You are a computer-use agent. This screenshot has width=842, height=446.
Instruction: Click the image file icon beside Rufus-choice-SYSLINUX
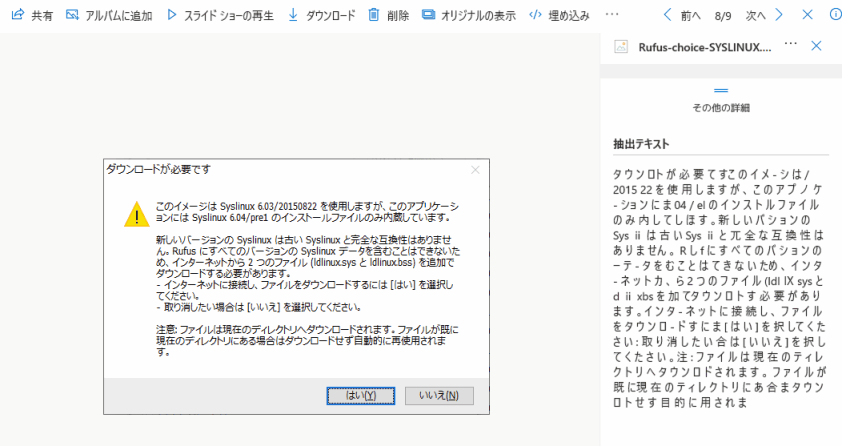621,47
